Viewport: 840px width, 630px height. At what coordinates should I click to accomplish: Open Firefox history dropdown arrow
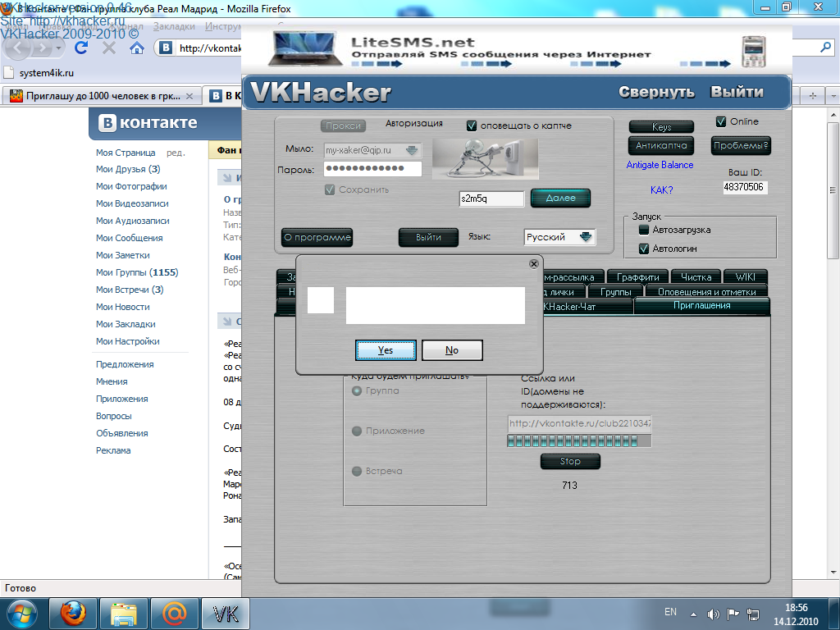59,48
